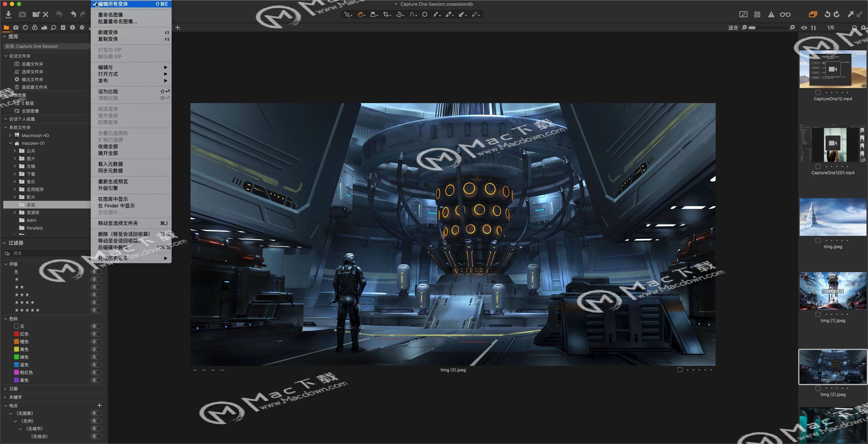
Task: Click the undo arrow icon
Action: click(73, 14)
